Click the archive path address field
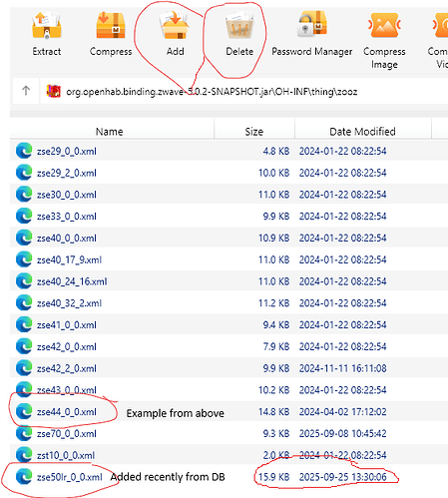 click(244, 91)
